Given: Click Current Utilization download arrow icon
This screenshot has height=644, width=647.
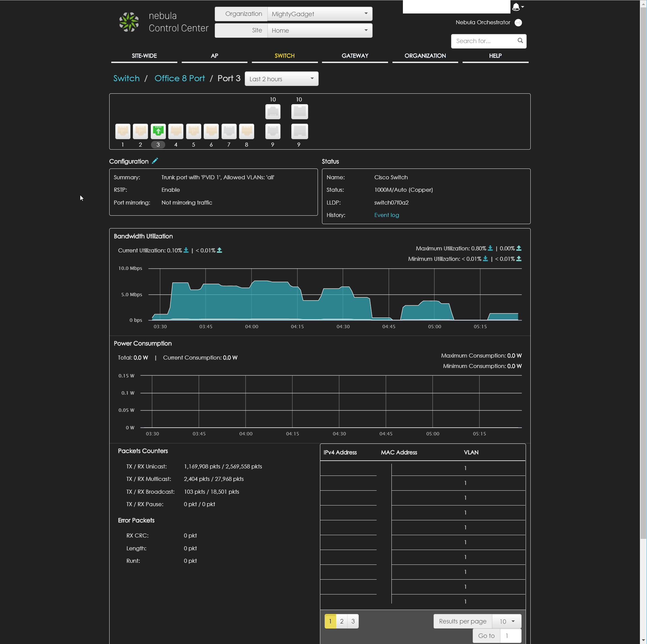Looking at the screenshot, I should (186, 250).
